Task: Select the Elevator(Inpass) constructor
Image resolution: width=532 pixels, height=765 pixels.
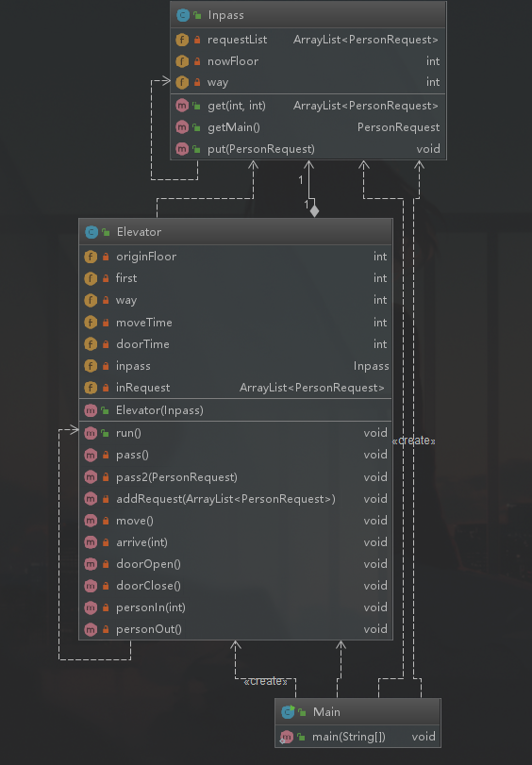Action: (159, 410)
